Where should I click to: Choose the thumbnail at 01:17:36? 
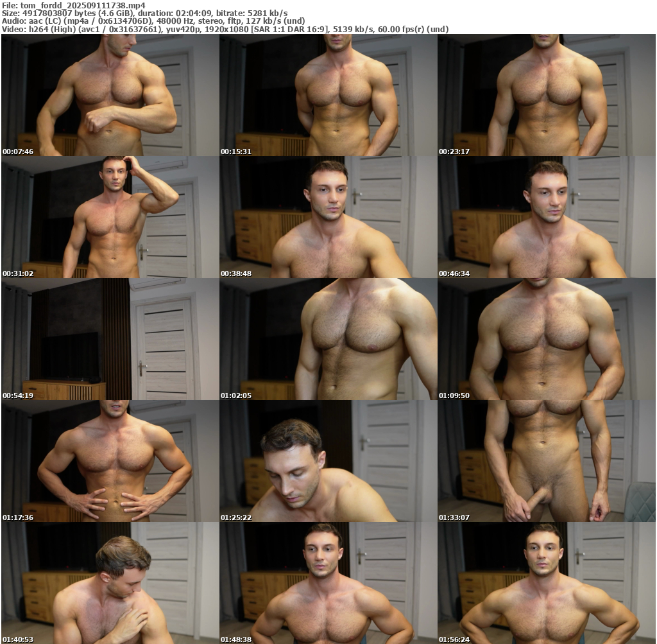pos(110,461)
